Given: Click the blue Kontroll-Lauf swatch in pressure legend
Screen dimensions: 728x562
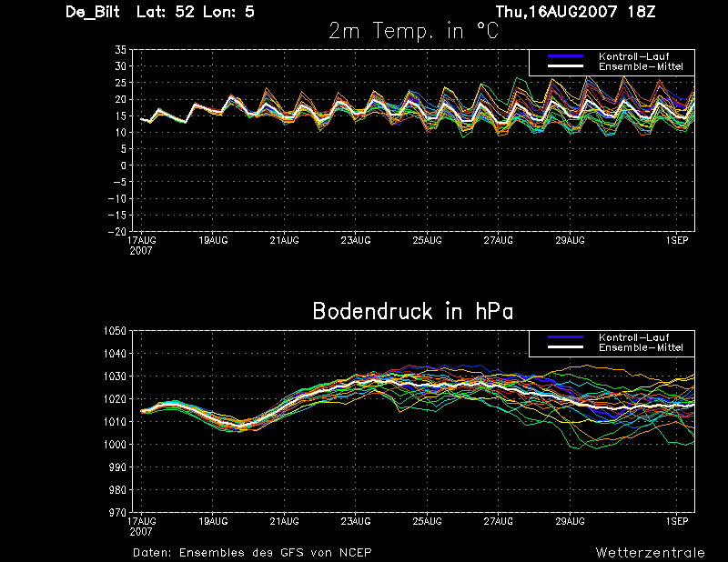Looking at the screenshot, I should (565, 336).
